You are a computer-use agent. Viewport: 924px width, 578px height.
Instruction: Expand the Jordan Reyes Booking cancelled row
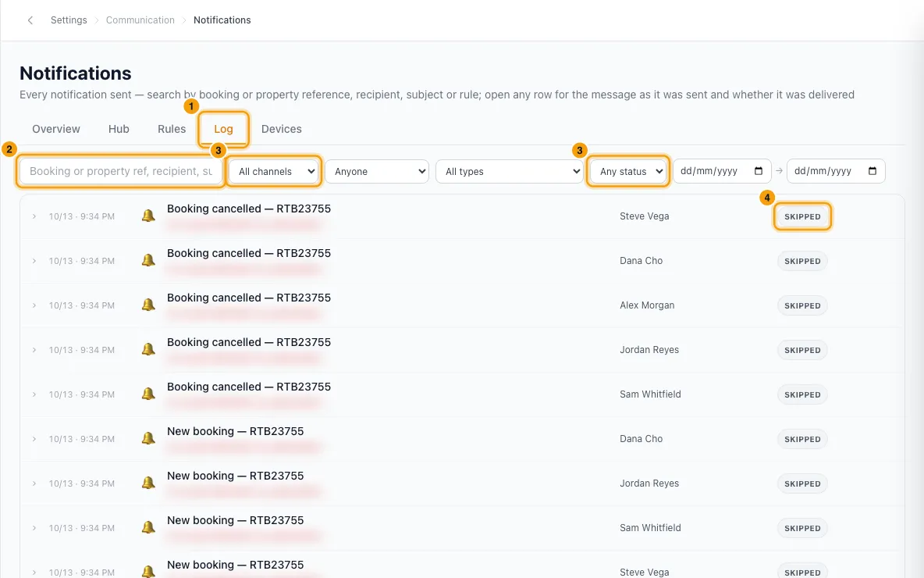[x=34, y=350]
